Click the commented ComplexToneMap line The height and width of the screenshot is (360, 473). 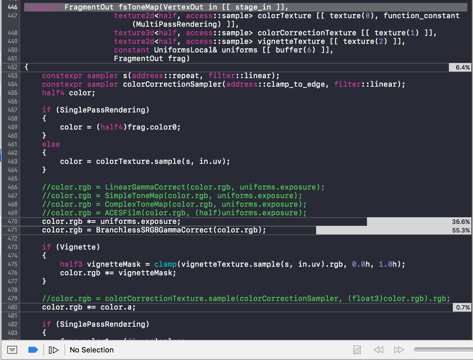pyautogui.click(x=174, y=204)
